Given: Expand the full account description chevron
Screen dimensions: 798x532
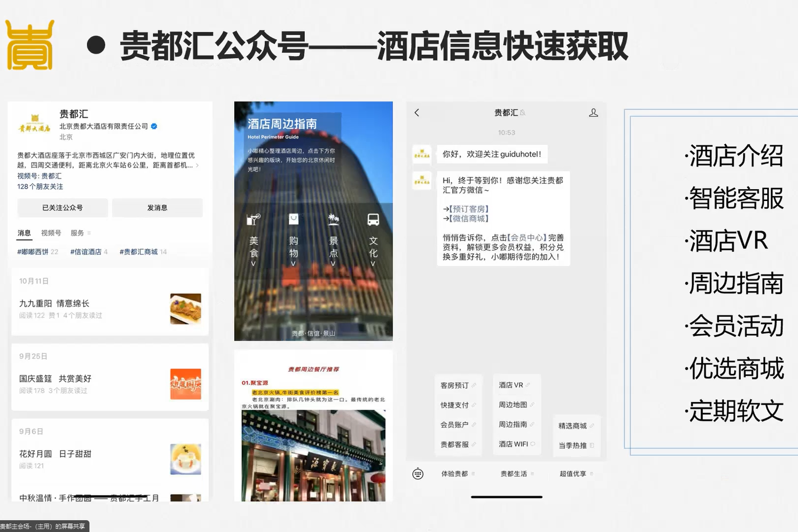Looking at the screenshot, I should pos(197,165).
